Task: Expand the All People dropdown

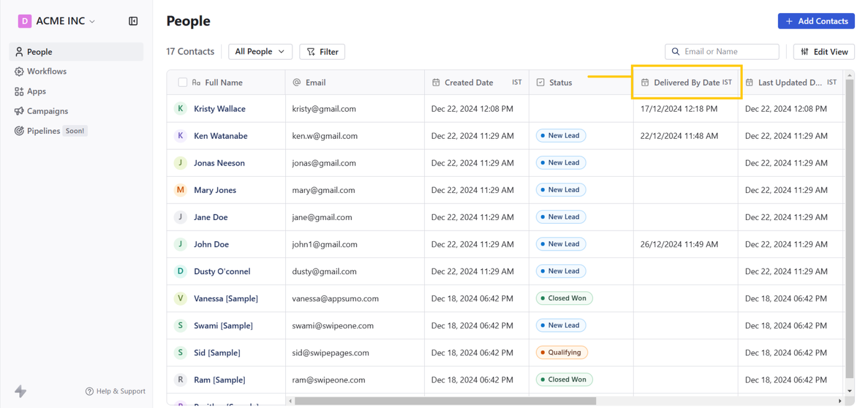Action: [260, 51]
